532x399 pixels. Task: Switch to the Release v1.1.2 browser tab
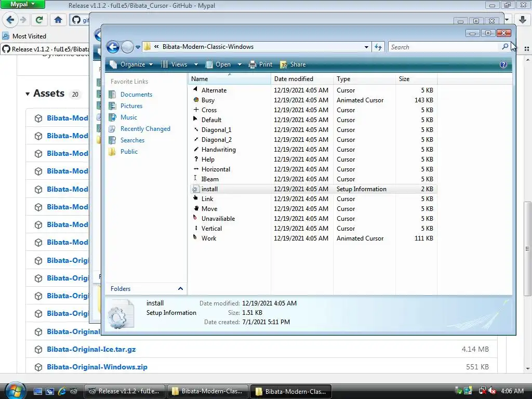pos(46,49)
